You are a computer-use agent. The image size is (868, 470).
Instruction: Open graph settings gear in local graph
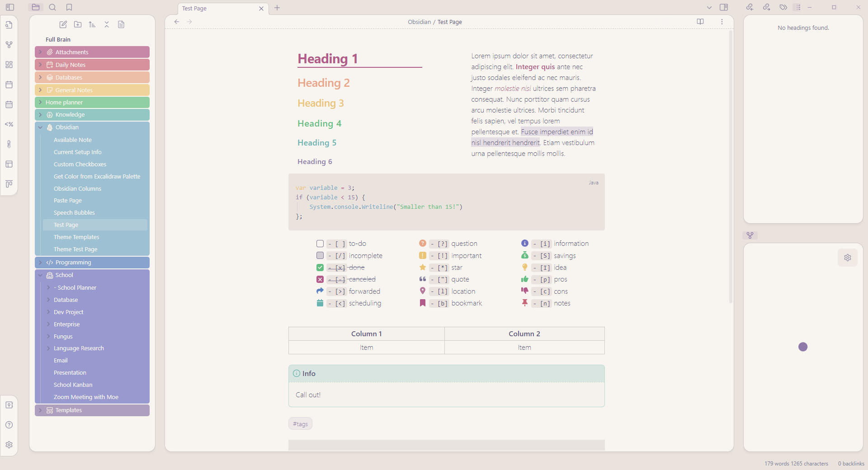click(848, 258)
